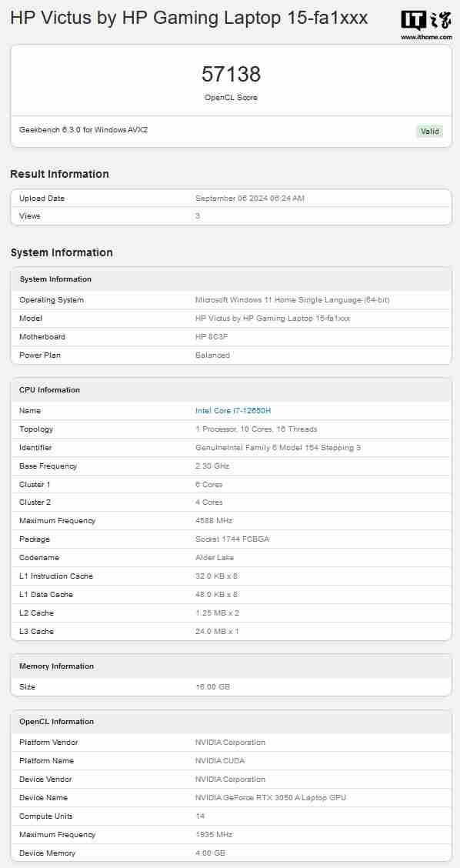Click the HP Victus page title
460x868 pixels.
188,18
